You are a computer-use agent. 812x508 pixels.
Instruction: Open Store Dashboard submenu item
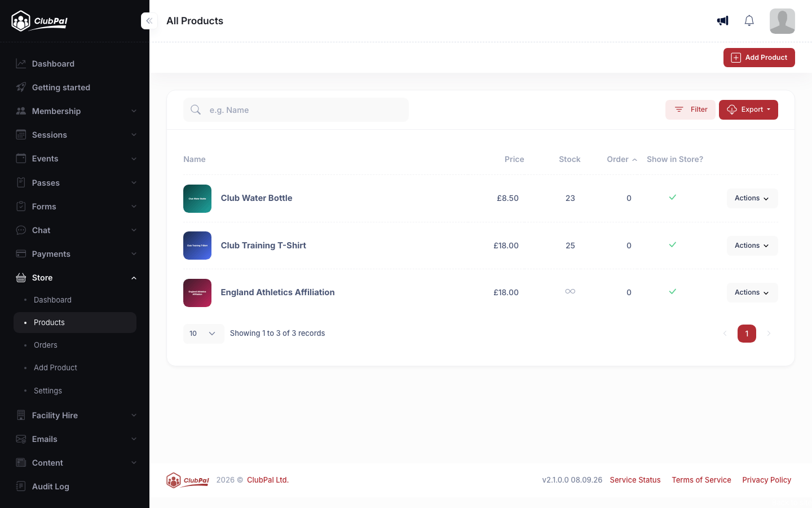point(75,300)
